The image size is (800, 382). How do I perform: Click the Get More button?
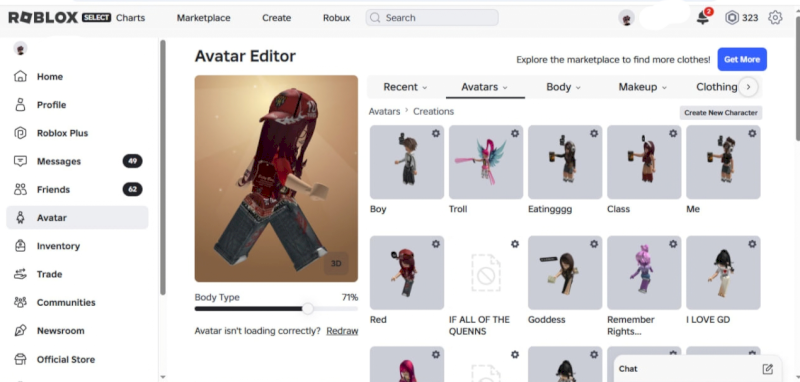[x=742, y=60]
